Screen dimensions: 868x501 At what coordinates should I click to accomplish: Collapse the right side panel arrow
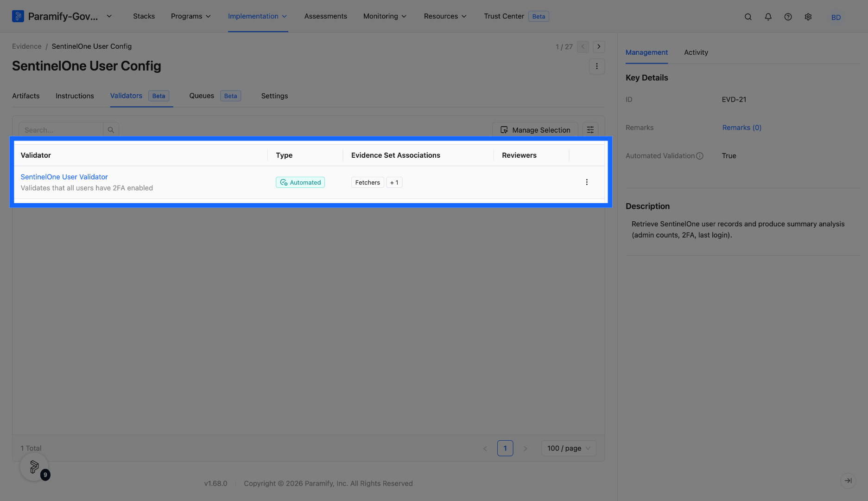tap(848, 481)
